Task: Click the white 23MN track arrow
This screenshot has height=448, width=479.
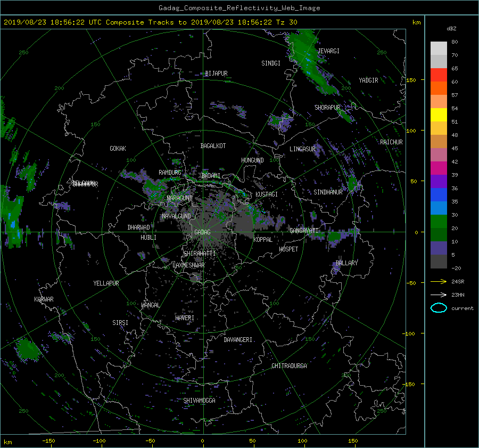Action: [x=439, y=295]
